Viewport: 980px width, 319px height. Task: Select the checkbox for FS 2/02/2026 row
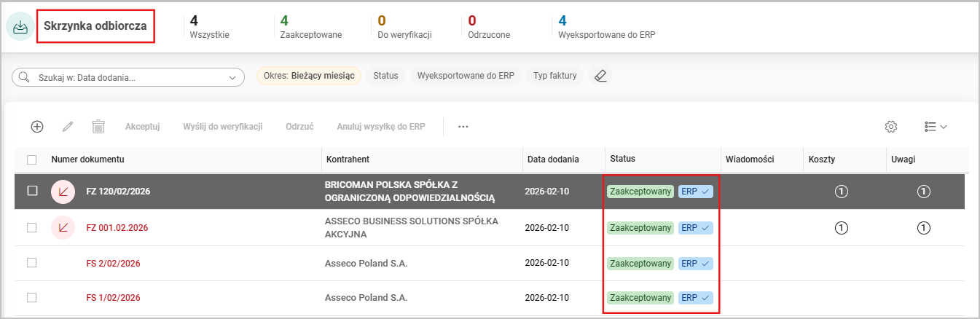pos(32,263)
